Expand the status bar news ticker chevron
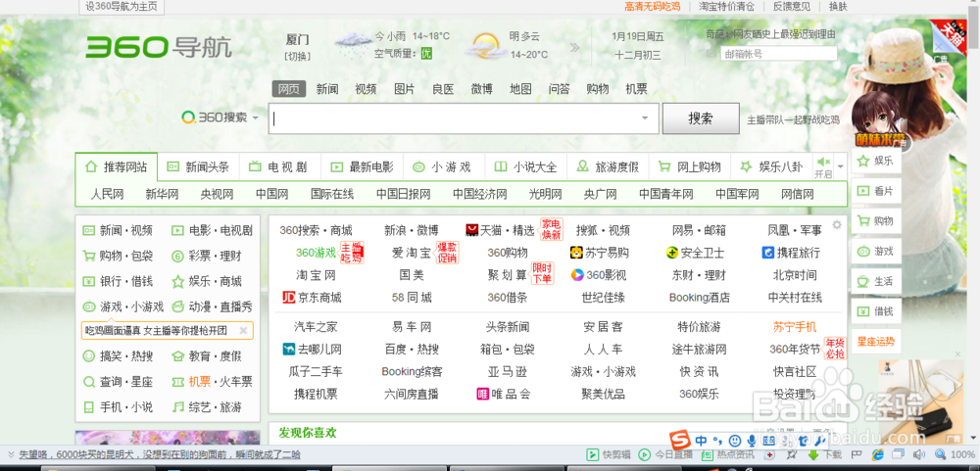This screenshot has width=980, height=471. (x=10, y=454)
